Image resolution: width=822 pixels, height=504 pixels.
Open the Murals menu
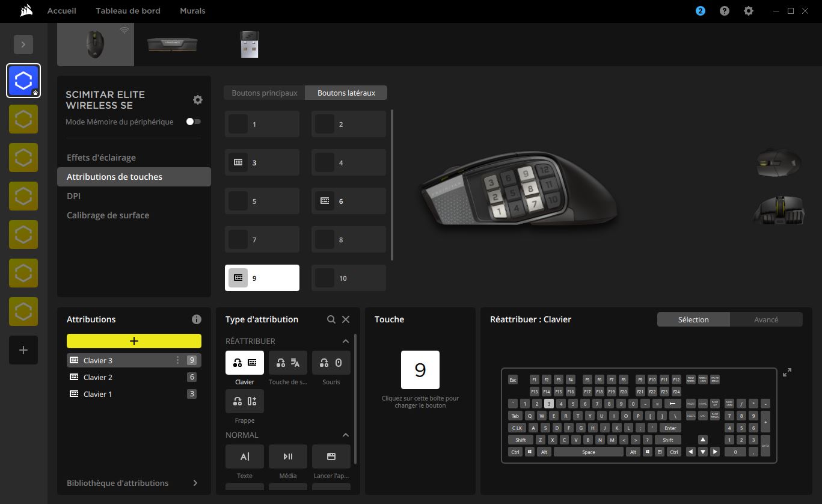[x=192, y=10]
